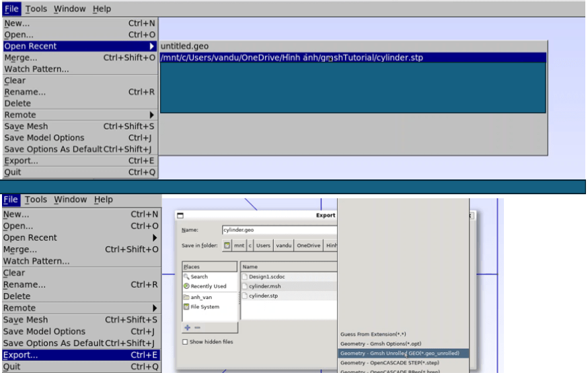Expand the highlighted Open Recent submenu arrow
Screen dimensions: 588x373
tap(152, 46)
